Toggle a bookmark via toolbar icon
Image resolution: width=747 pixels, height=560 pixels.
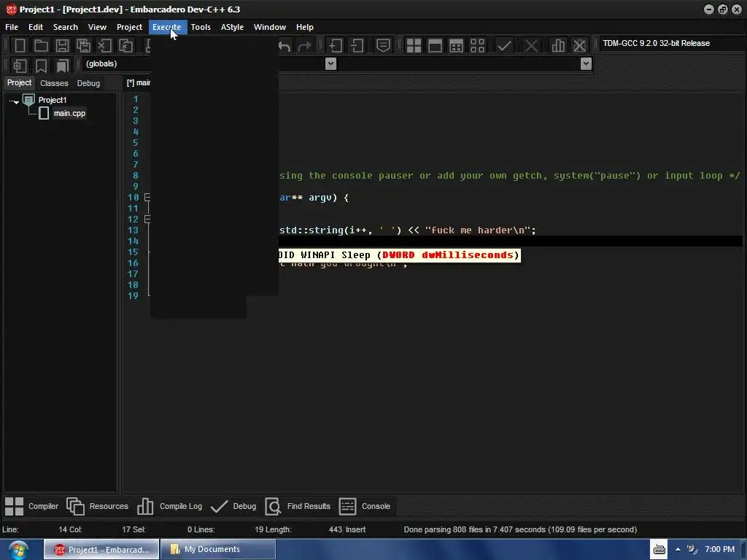(41, 66)
